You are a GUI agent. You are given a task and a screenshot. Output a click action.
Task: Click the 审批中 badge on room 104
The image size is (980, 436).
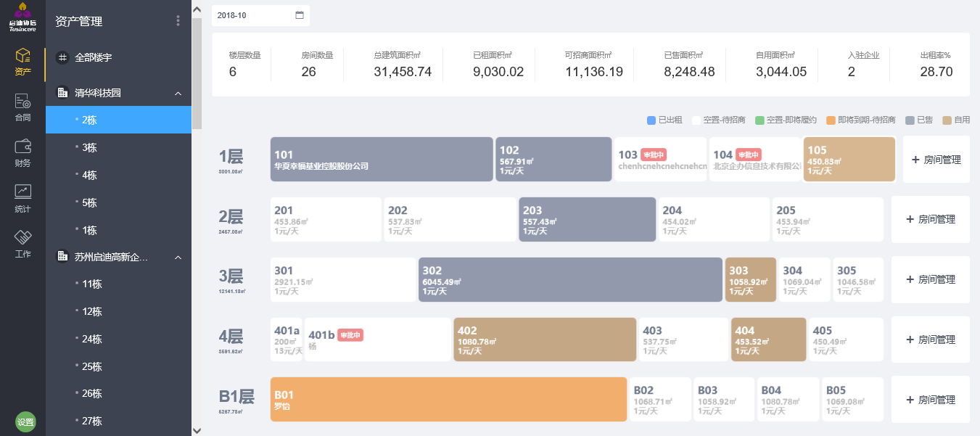(x=748, y=155)
